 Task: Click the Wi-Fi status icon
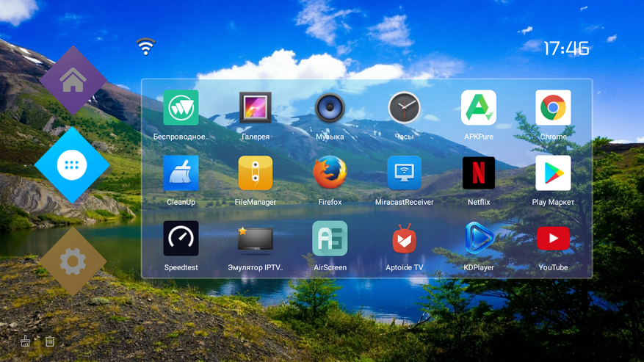[146, 46]
